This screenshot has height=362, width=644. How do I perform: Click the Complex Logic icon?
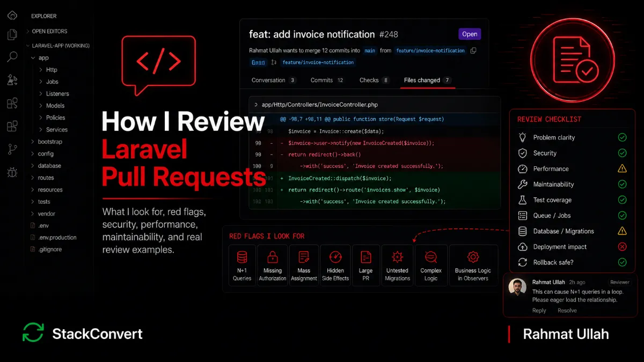pos(431,256)
